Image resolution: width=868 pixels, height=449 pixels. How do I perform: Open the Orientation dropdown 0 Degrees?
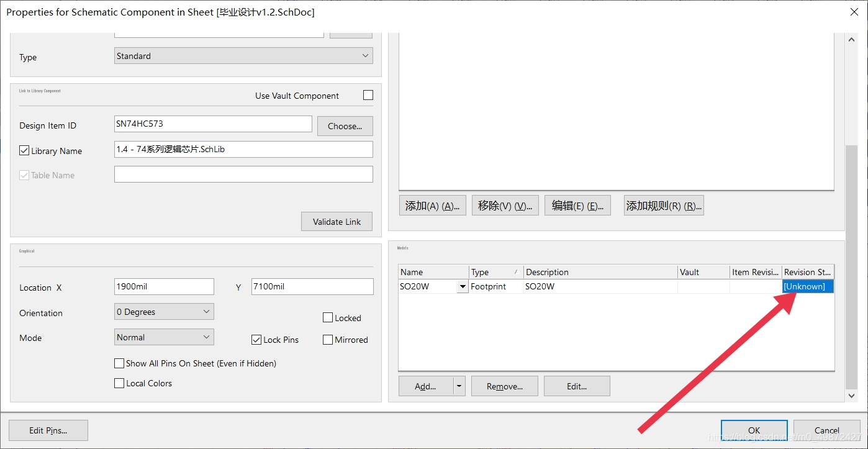(x=164, y=312)
